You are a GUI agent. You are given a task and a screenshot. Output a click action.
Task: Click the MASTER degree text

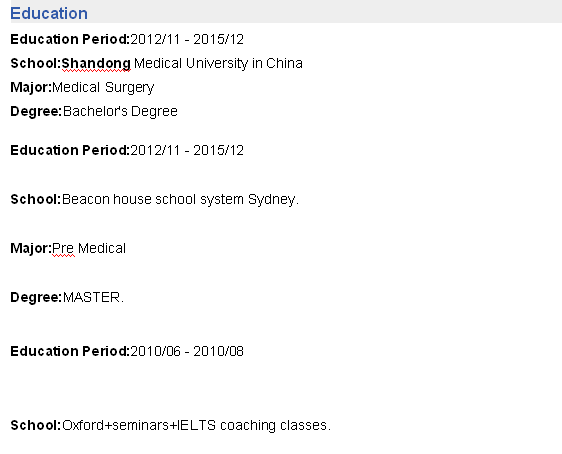pos(93,297)
